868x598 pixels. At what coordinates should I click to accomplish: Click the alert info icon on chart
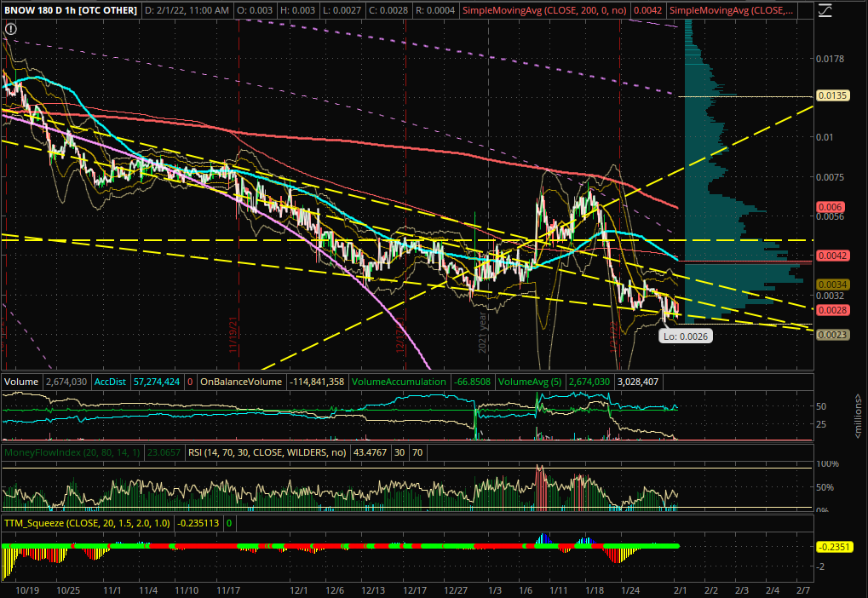point(9,29)
